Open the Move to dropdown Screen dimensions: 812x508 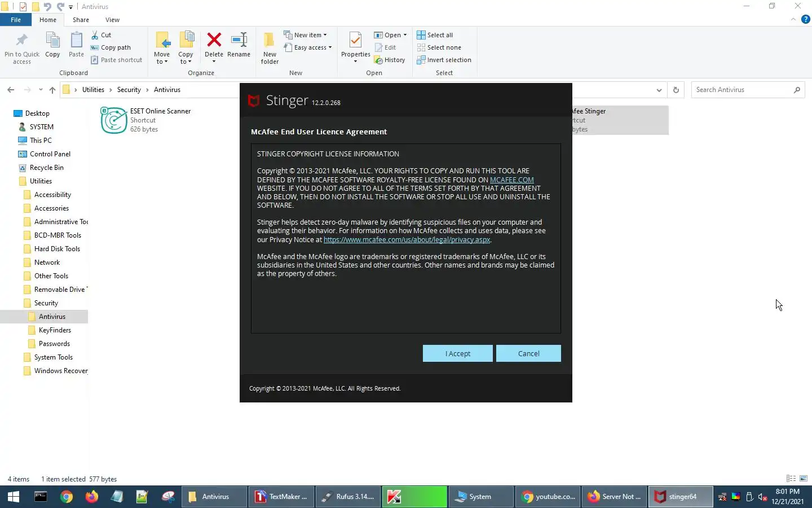pos(162,48)
